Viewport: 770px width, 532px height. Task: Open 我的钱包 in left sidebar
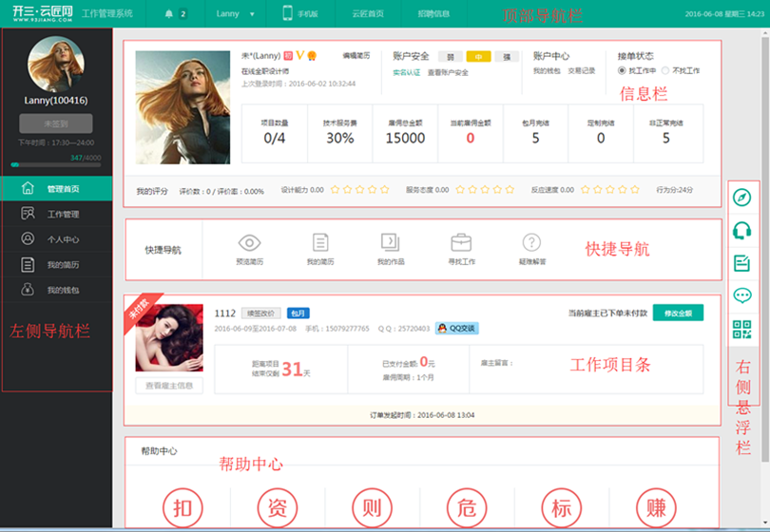click(x=56, y=290)
